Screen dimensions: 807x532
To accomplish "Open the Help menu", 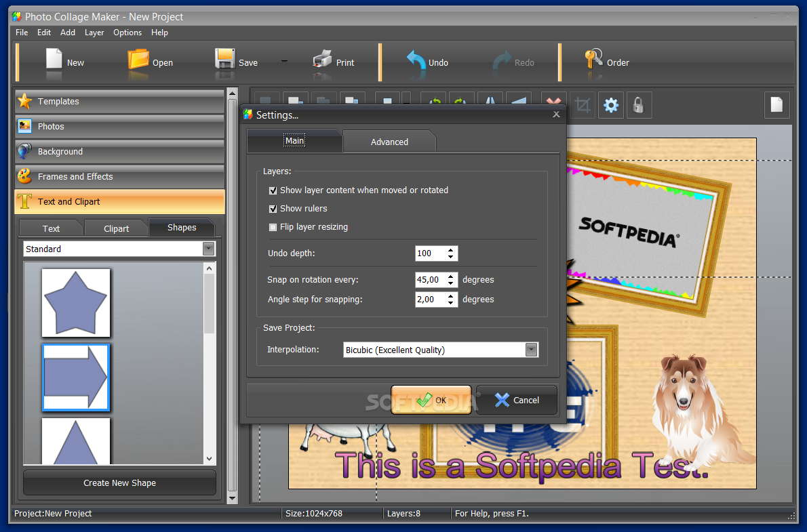I will coord(159,33).
